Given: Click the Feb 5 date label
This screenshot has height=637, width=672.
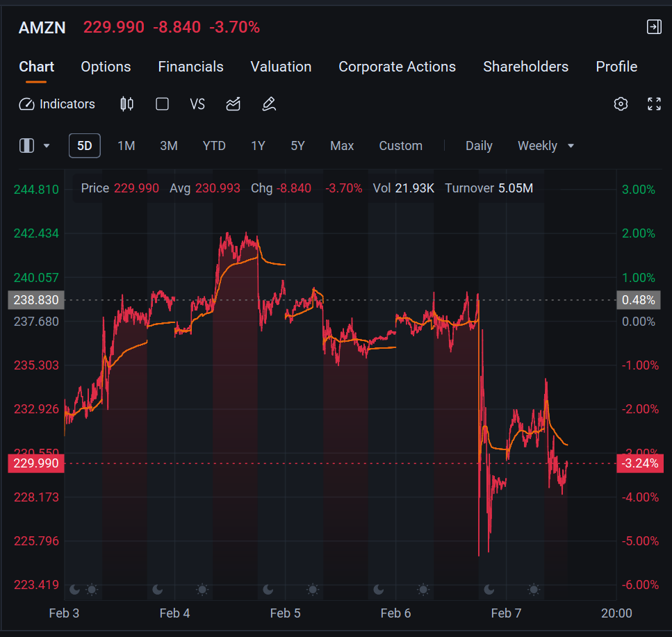Looking at the screenshot, I should (x=286, y=613).
